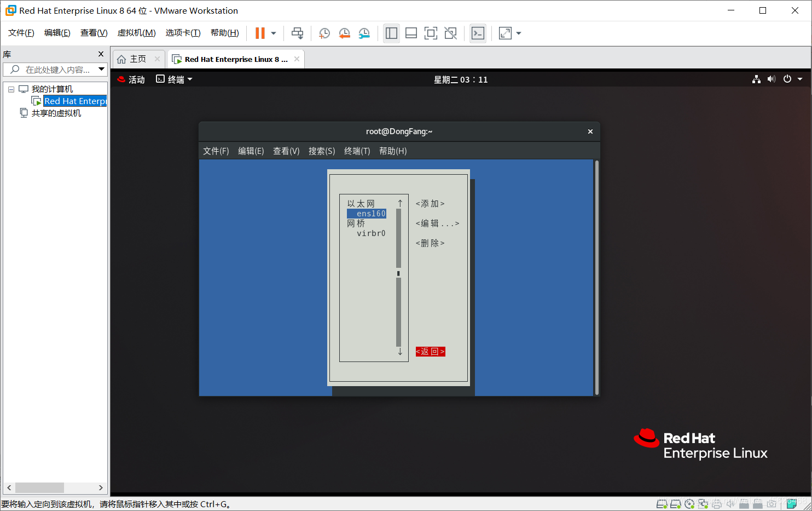Toggle the console view button
The width and height of the screenshot is (812, 511).
tap(478, 33)
